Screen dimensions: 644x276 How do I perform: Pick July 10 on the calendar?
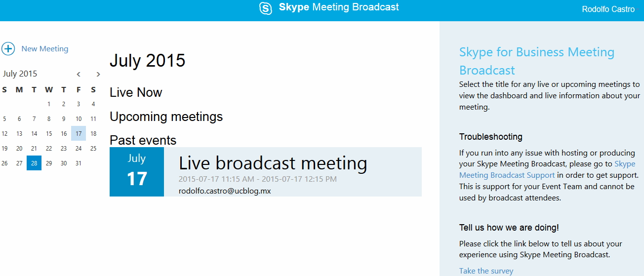79,119
